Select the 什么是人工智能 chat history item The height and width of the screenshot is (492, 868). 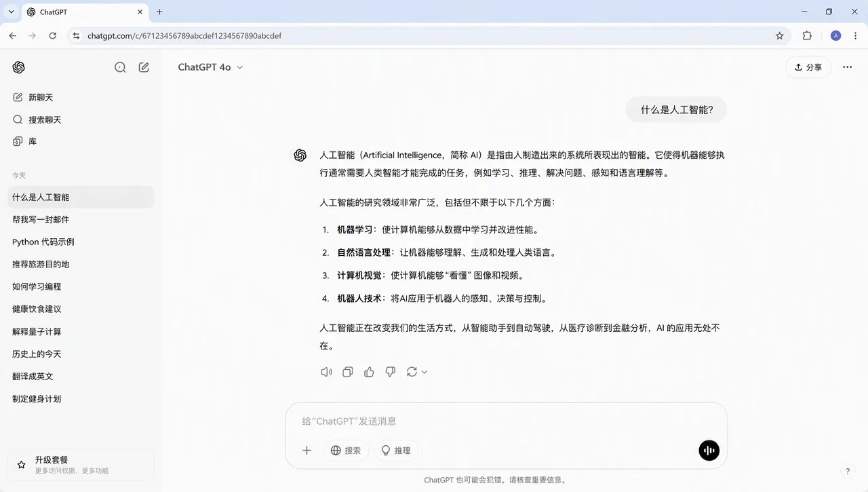click(81, 197)
